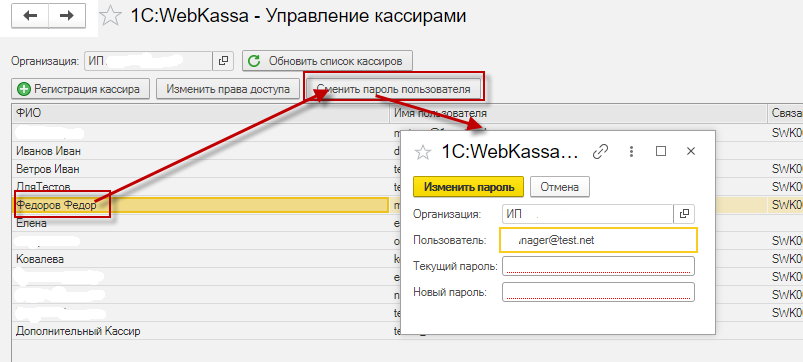
Task: Click Сменить пароль пользователя button
Action: point(393,89)
